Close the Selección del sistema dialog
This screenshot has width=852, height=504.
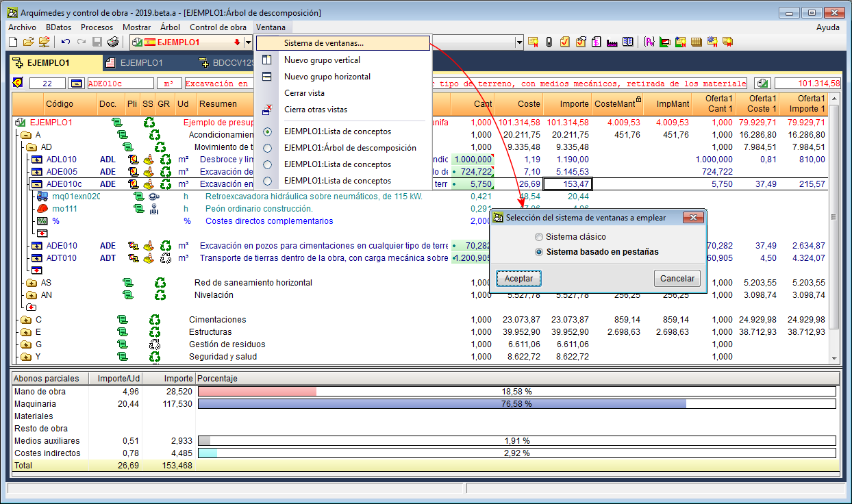693,218
